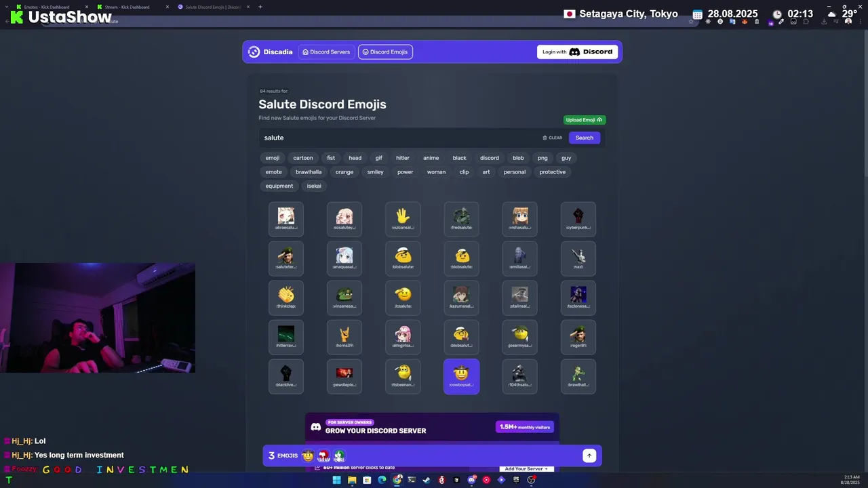Open File Explorer from taskbar

tap(352, 480)
